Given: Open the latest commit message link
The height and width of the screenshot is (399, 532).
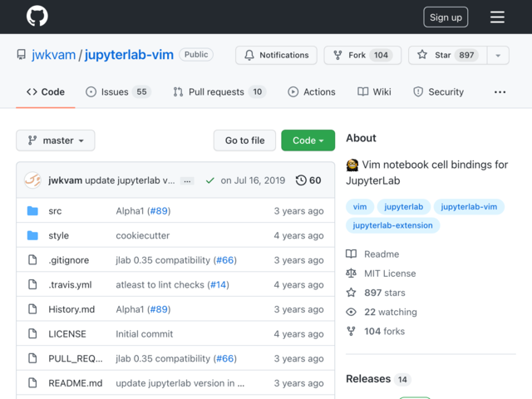Looking at the screenshot, I should [130, 180].
